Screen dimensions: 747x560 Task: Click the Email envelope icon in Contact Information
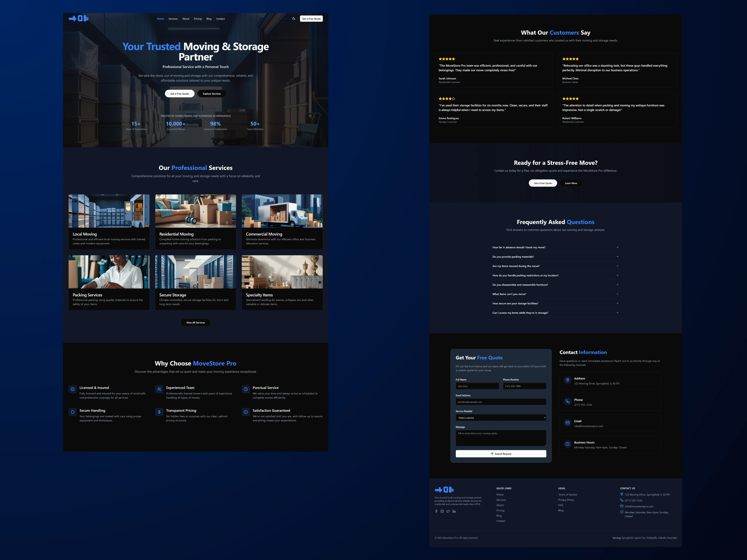coord(568,423)
